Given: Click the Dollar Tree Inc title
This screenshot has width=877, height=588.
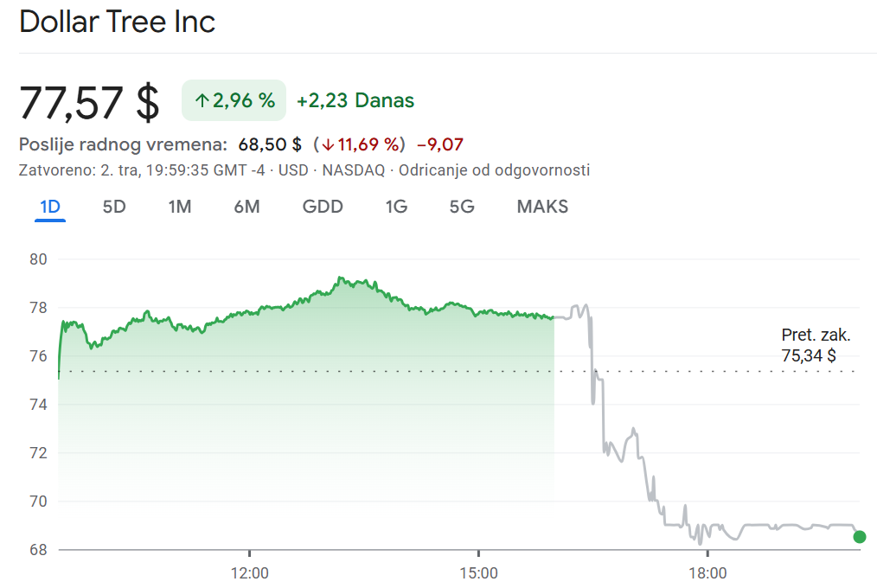Looking at the screenshot, I should 118,22.
